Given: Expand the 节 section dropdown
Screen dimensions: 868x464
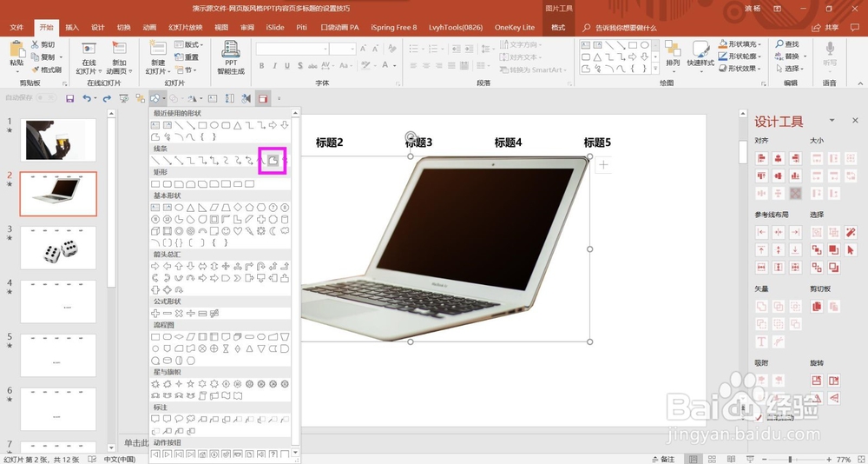Looking at the screenshot, I should point(186,70).
